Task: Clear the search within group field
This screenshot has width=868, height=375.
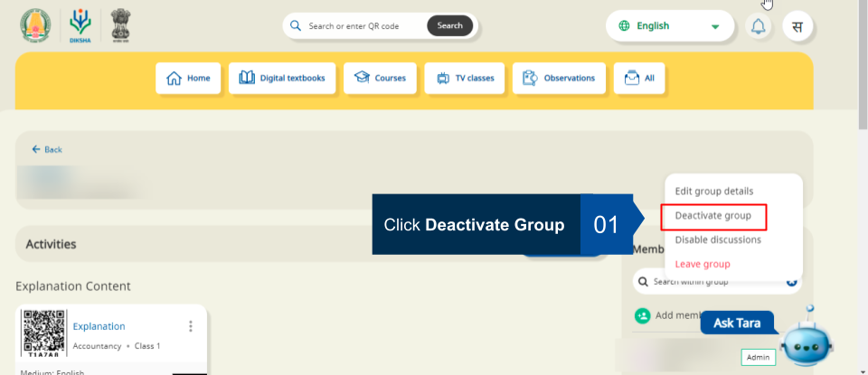Action: coord(792,282)
